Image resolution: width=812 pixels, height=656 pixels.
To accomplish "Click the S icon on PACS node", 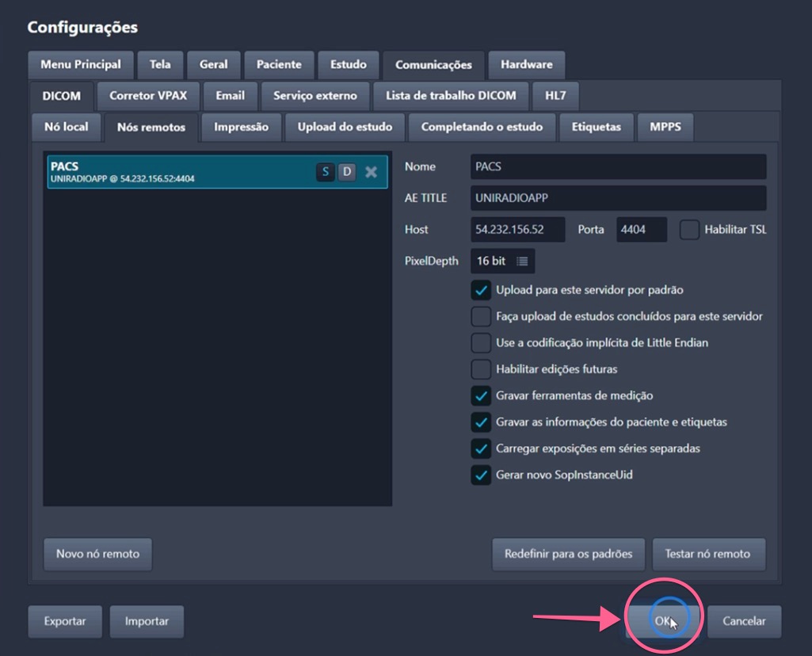I will click(326, 172).
